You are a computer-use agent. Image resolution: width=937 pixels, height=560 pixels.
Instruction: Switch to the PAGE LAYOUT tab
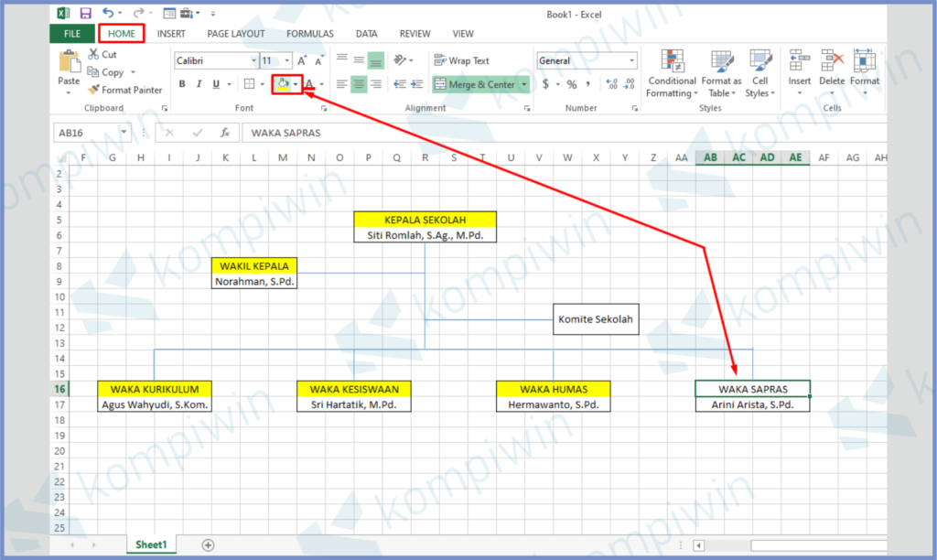tap(236, 34)
